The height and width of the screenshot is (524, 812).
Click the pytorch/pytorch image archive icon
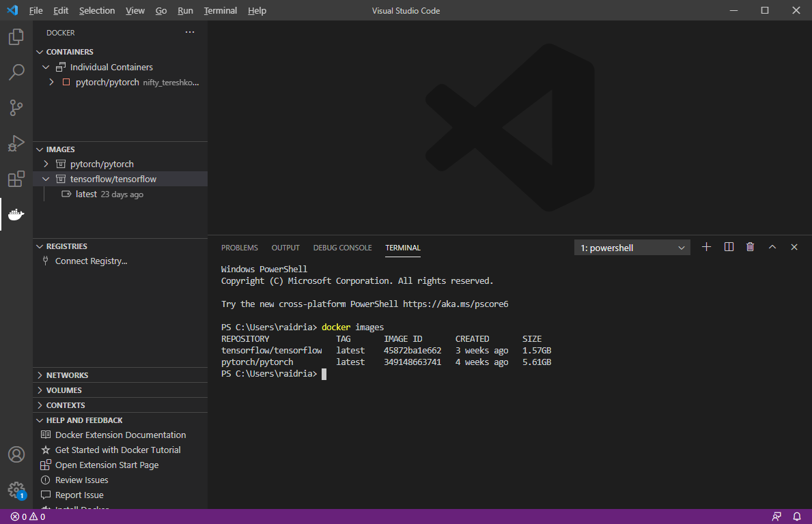coord(61,164)
